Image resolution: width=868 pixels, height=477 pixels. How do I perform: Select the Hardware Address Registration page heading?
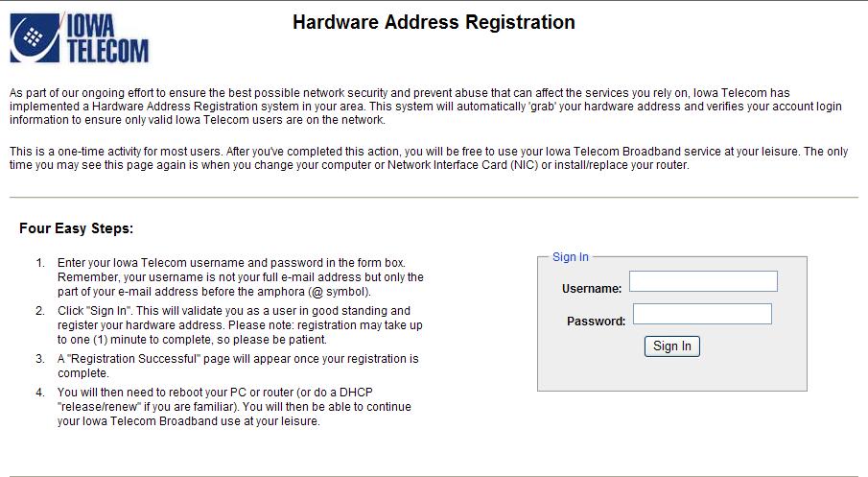pyautogui.click(x=434, y=22)
